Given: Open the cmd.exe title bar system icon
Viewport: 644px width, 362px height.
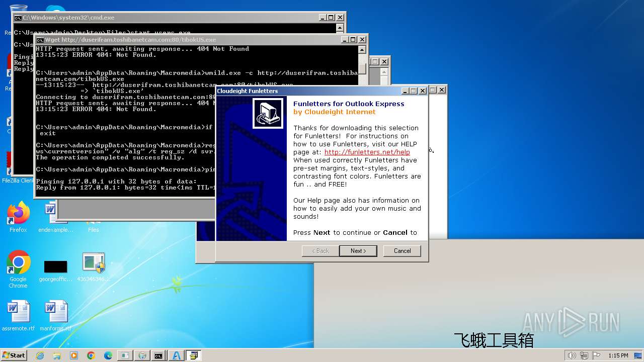Looking at the screenshot, I should (x=18, y=18).
